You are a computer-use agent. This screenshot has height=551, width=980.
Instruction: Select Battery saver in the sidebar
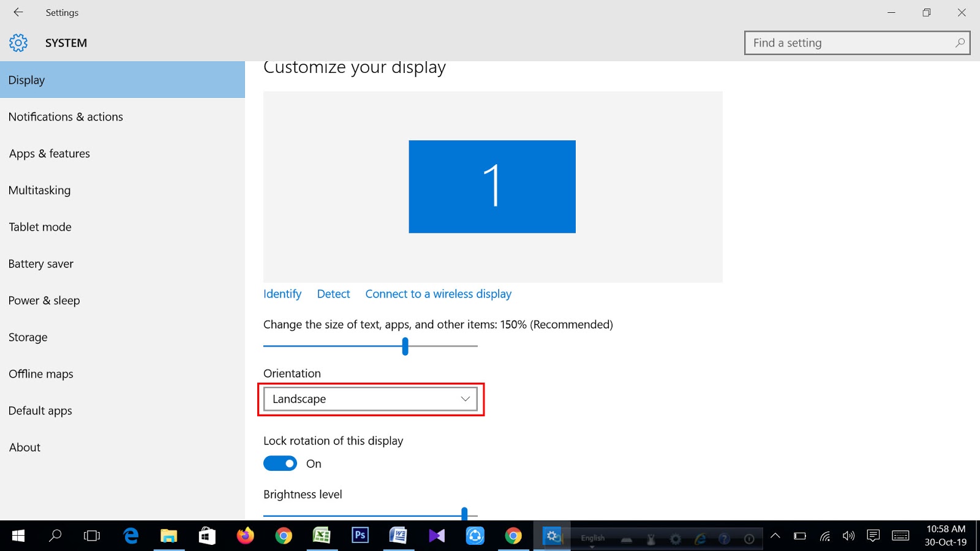pos(41,263)
